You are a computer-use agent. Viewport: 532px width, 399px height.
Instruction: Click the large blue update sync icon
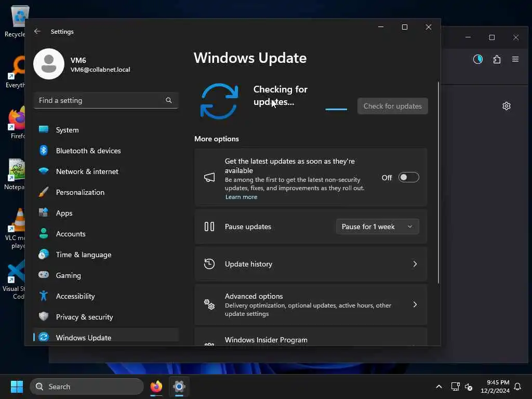point(219,101)
